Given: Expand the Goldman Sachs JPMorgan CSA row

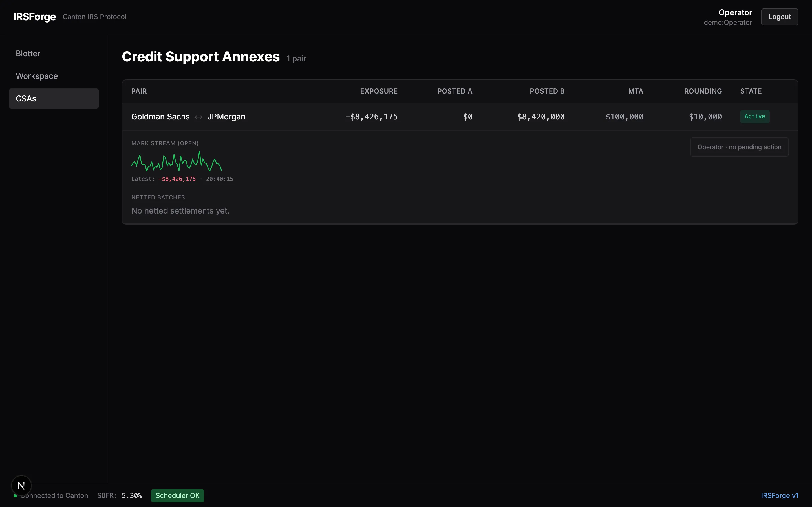Looking at the screenshot, I should 302,117.
